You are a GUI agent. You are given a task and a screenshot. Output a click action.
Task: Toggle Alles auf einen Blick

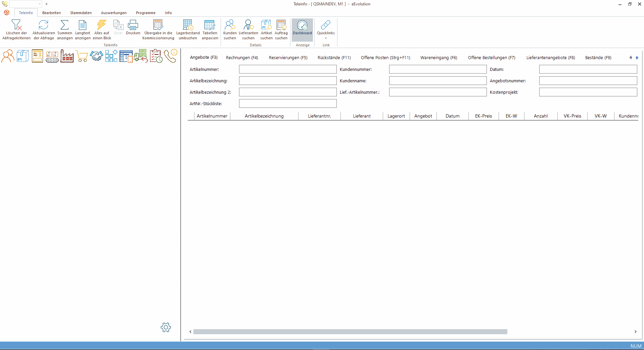101,30
